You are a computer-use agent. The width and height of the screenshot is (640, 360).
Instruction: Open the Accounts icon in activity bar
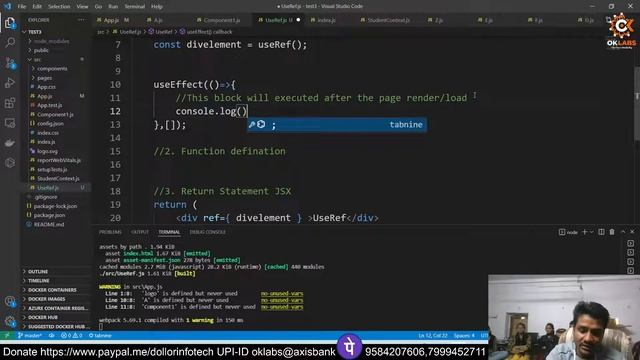coord(10,302)
